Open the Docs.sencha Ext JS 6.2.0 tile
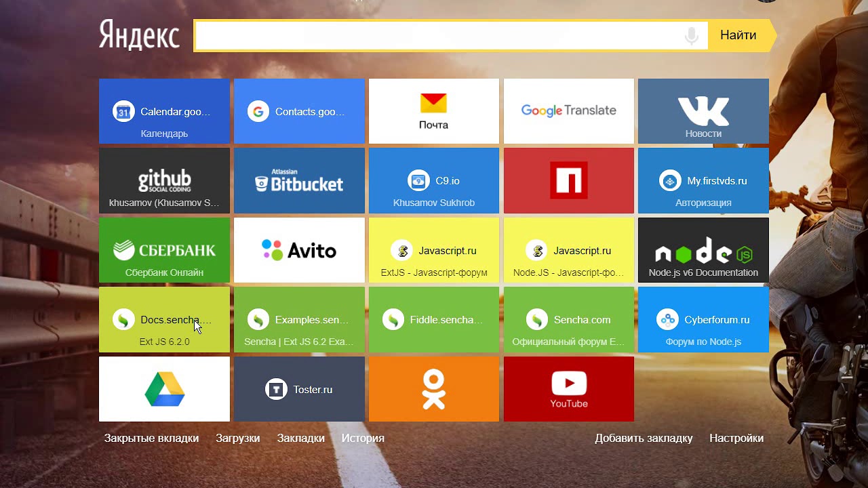 click(x=164, y=320)
